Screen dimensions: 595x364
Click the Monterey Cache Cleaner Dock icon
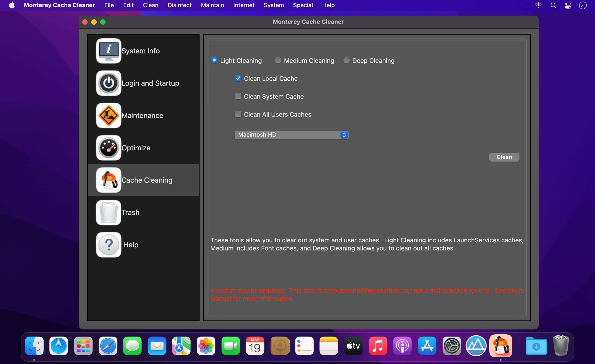[x=501, y=346]
